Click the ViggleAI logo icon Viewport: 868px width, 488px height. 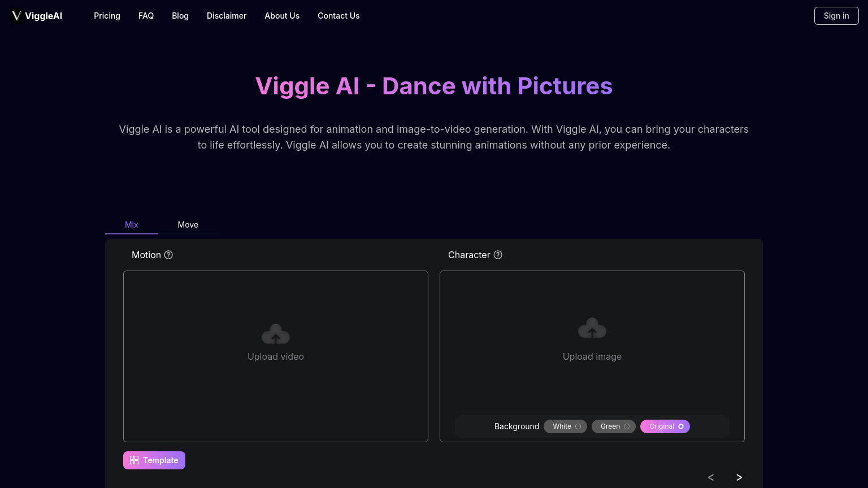coord(16,16)
